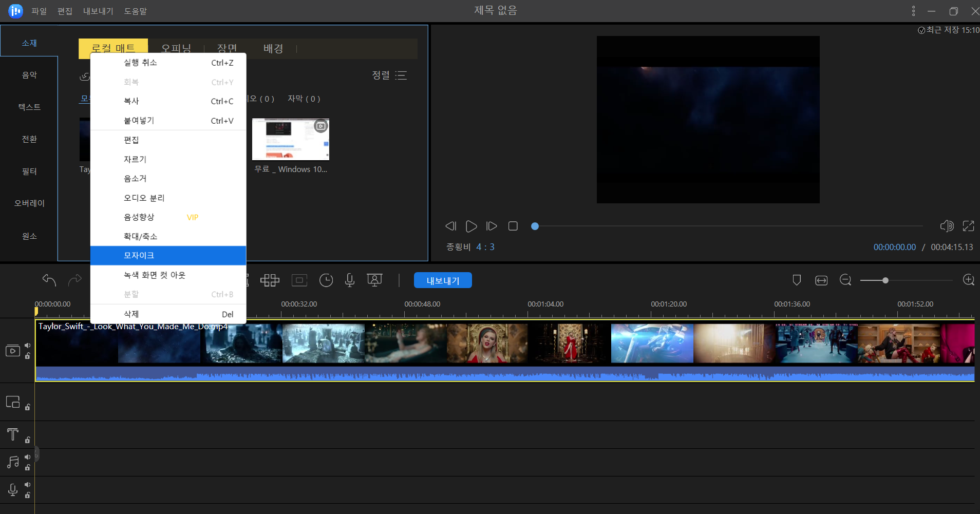Image resolution: width=980 pixels, height=514 pixels.
Task: Open the 정렬 sort options list
Action: (389, 75)
